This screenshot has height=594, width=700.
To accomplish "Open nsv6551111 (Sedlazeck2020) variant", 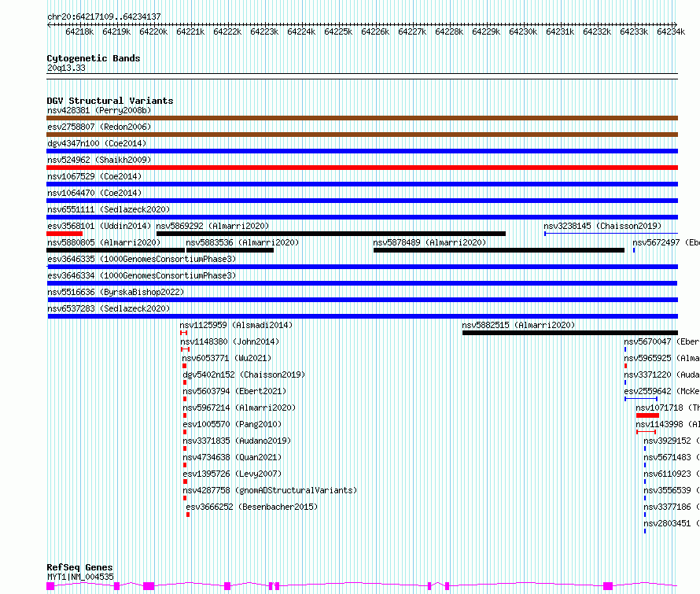I will pyautogui.click(x=109, y=209).
